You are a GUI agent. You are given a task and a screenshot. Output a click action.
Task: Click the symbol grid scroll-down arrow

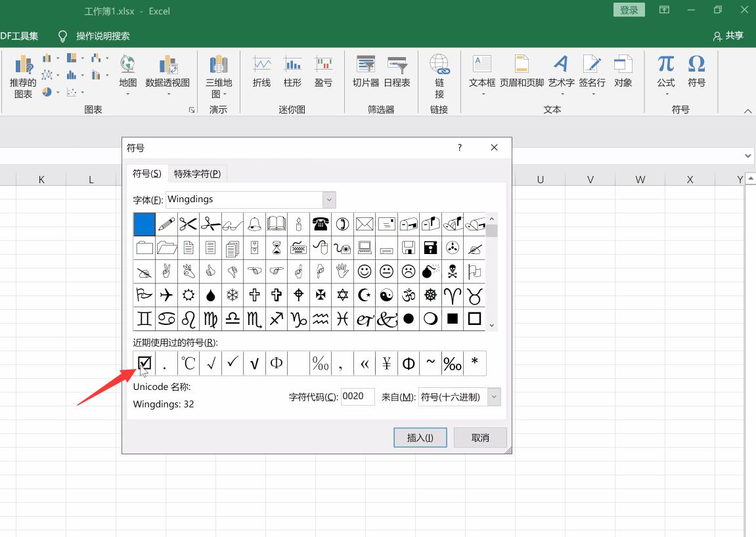pos(492,326)
